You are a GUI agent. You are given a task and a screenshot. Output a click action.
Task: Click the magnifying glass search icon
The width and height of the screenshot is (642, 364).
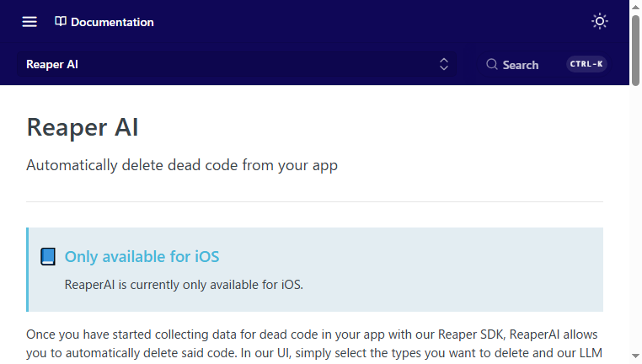pyautogui.click(x=492, y=64)
